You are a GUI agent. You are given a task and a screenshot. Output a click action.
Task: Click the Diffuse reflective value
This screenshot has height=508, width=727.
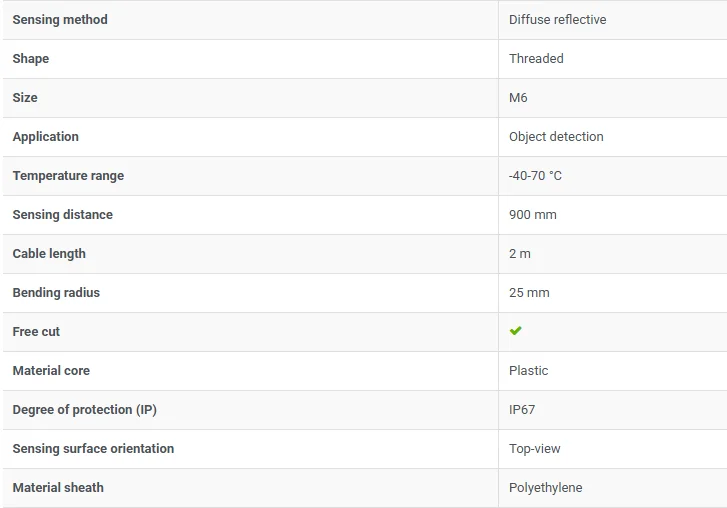[x=557, y=19]
